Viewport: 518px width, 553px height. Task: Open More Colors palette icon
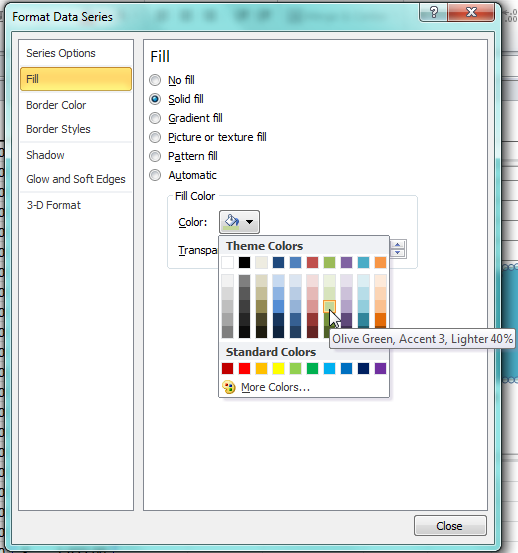(x=229, y=387)
